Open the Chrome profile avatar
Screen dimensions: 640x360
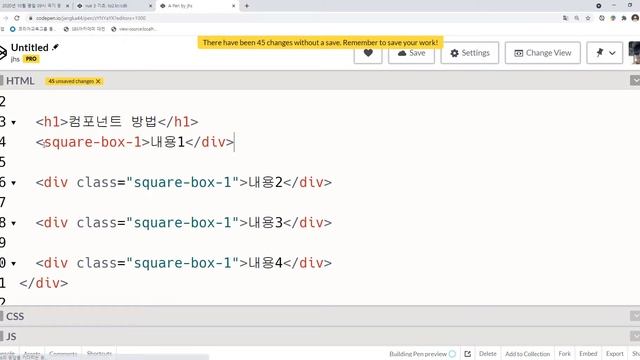[635, 18]
